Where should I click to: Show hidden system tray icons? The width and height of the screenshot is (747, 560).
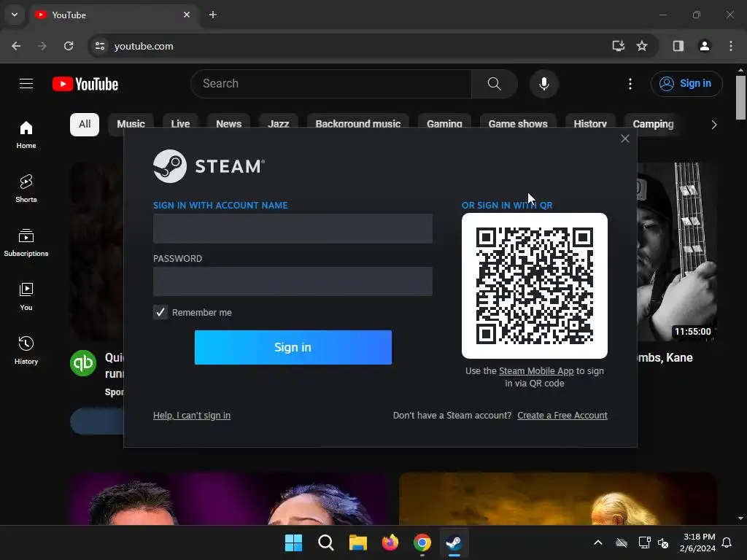pos(598,542)
